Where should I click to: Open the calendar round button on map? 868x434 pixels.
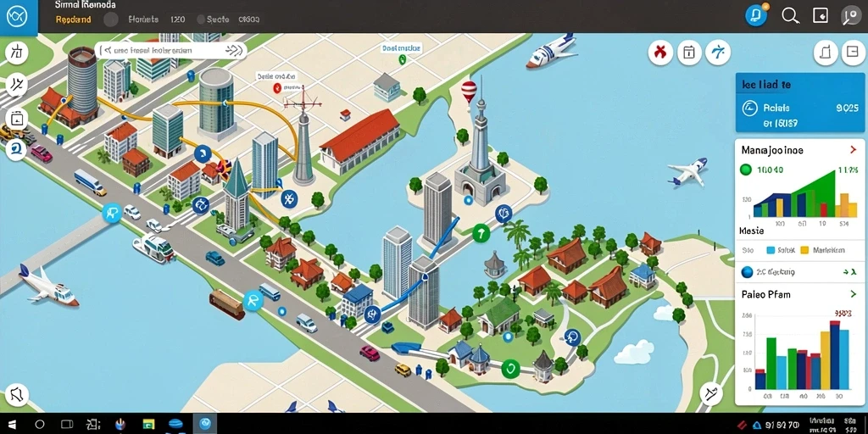click(x=688, y=53)
